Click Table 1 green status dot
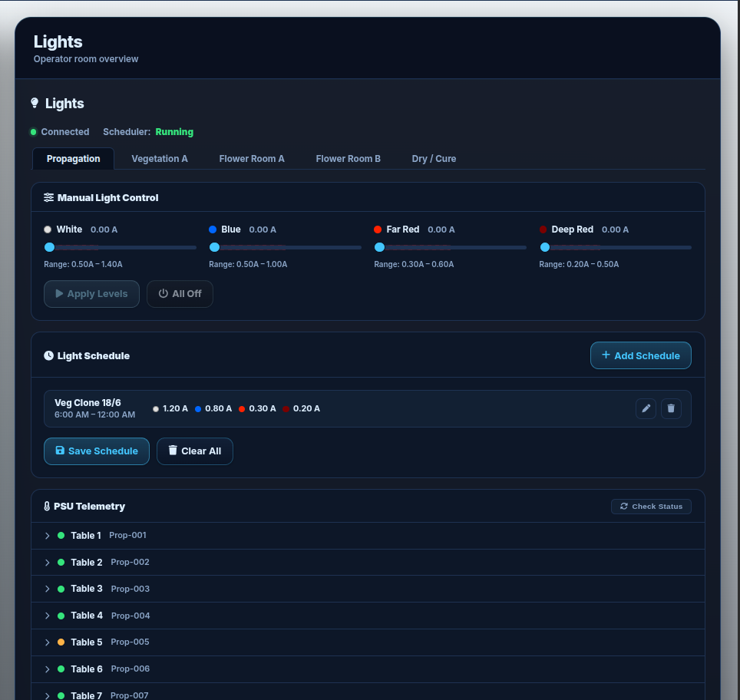Viewport: 740px width, 700px height. (x=61, y=535)
